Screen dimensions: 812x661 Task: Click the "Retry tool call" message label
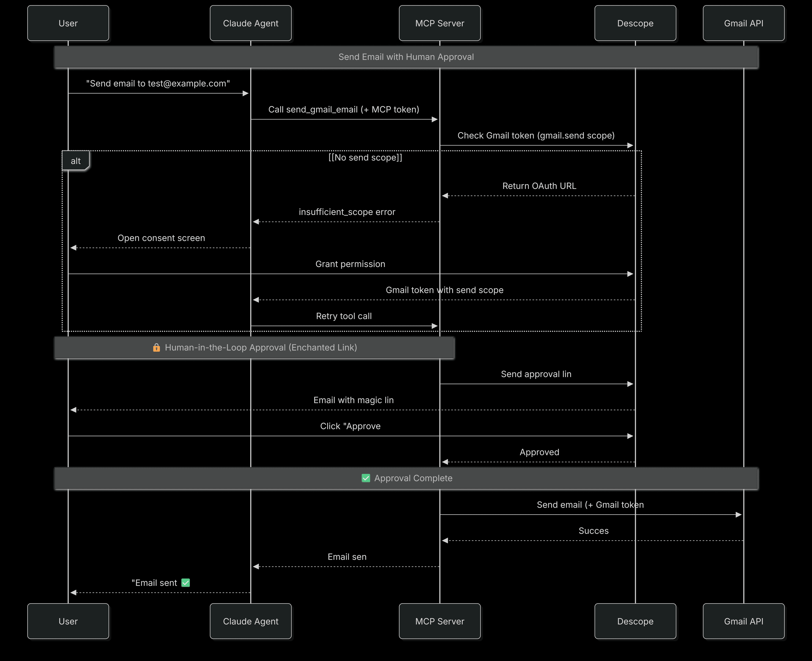344,316
